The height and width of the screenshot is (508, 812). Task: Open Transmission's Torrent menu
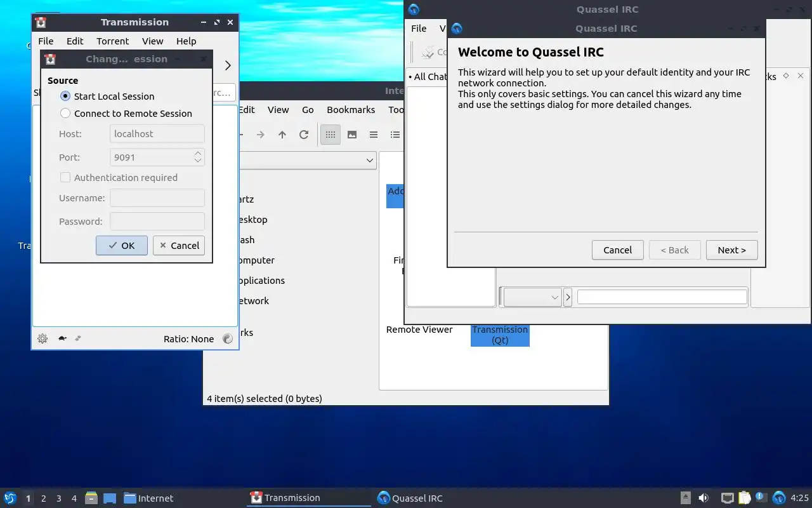point(113,41)
